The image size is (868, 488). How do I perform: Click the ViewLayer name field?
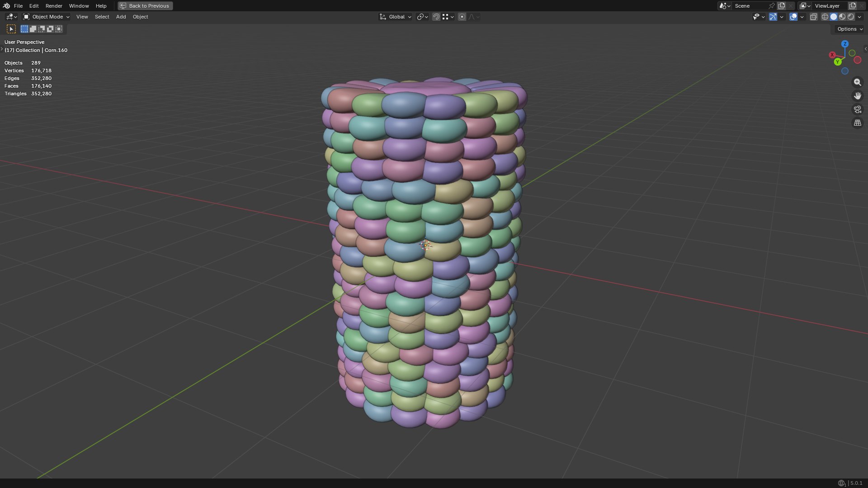(830, 6)
